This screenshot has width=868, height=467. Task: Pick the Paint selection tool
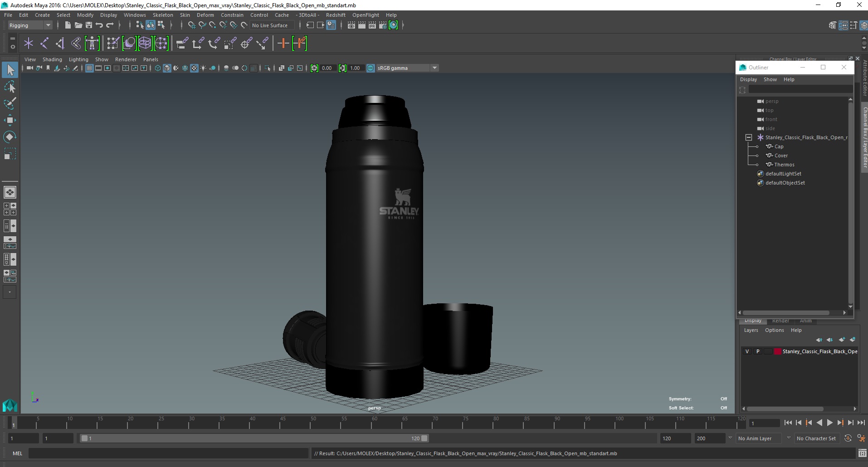10,103
